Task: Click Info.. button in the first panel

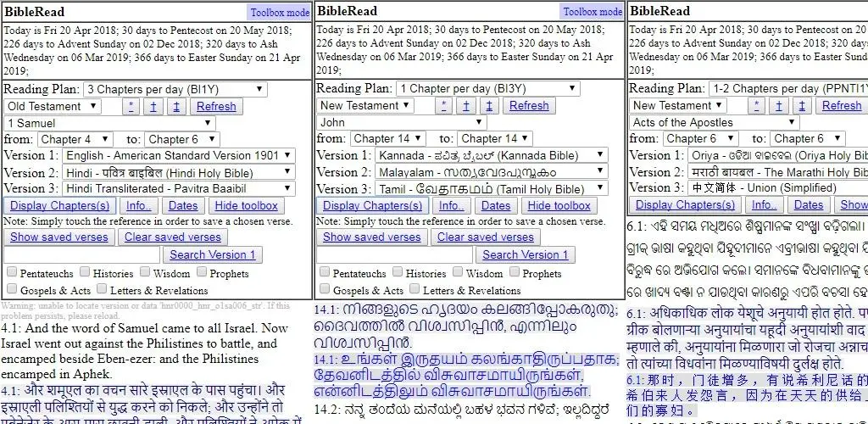Action: point(139,205)
